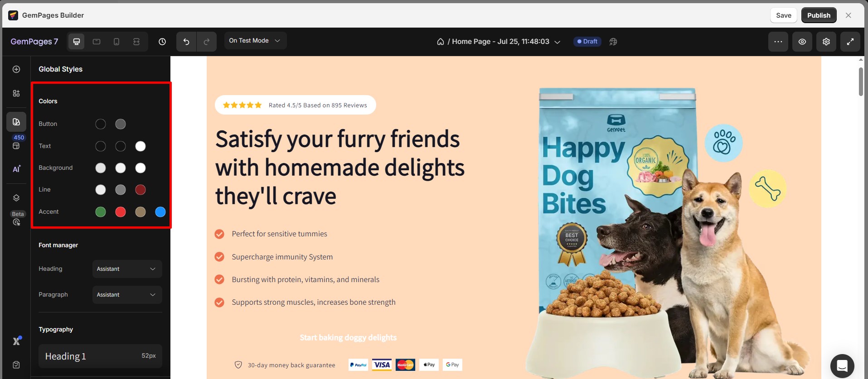Open the Global Styles sidebar icon
This screenshot has width=868, height=379.
[x=16, y=122]
